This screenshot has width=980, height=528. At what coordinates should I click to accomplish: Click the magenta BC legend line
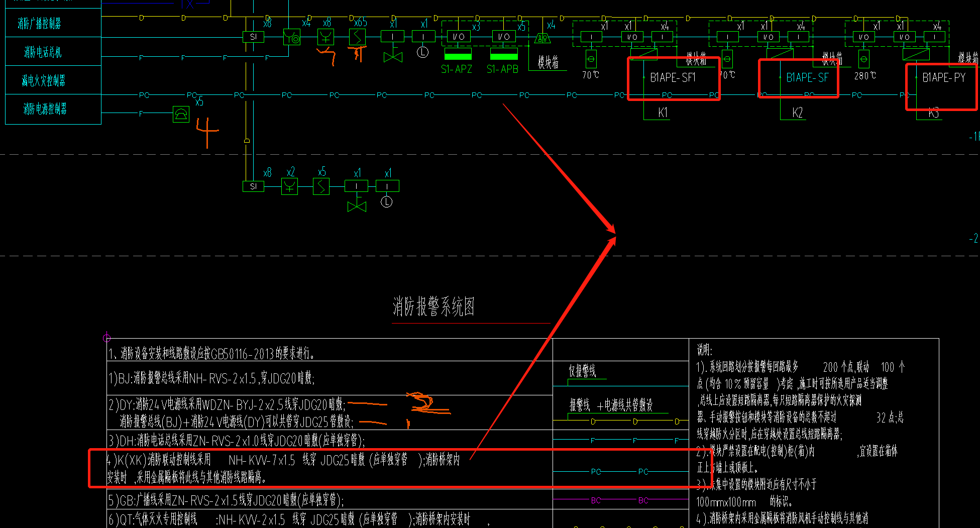tap(621, 500)
